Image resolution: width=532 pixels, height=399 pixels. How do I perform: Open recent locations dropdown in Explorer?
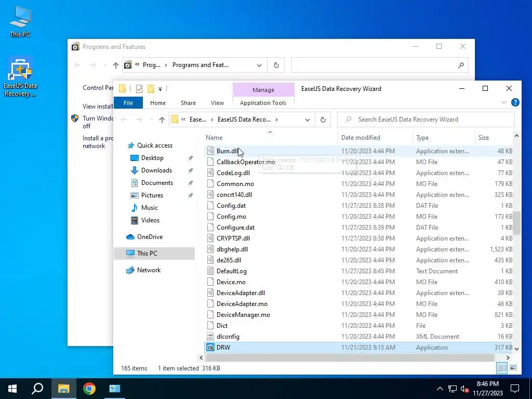[151, 119]
